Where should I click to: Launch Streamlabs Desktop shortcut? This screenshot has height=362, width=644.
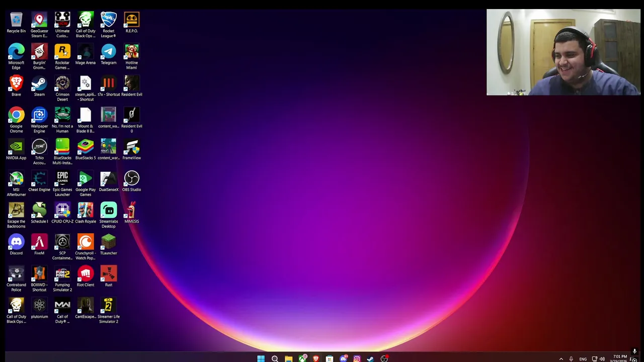109,216
